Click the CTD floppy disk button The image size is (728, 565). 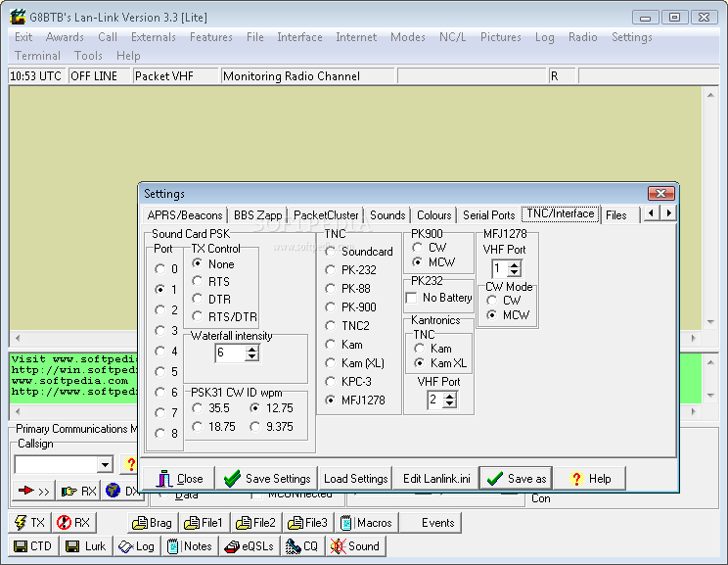(x=33, y=546)
